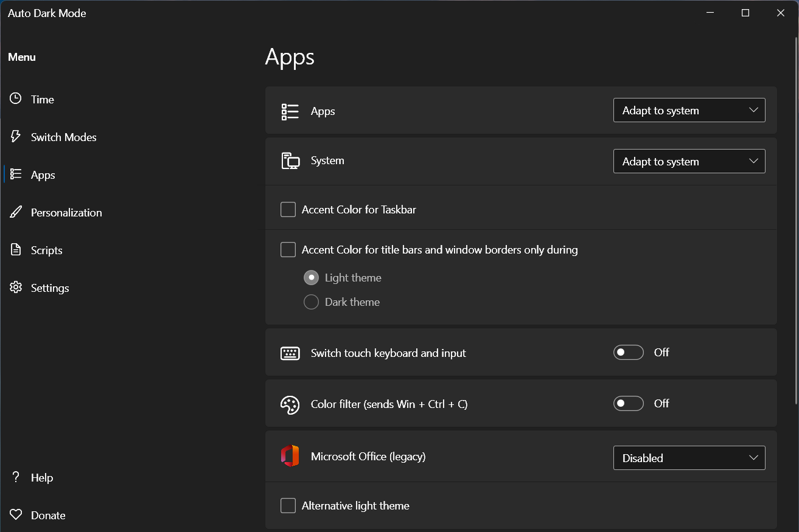The height and width of the screenshot is (532, 799).
Task: Click the question mark Help icon
Action: point(16,477)
